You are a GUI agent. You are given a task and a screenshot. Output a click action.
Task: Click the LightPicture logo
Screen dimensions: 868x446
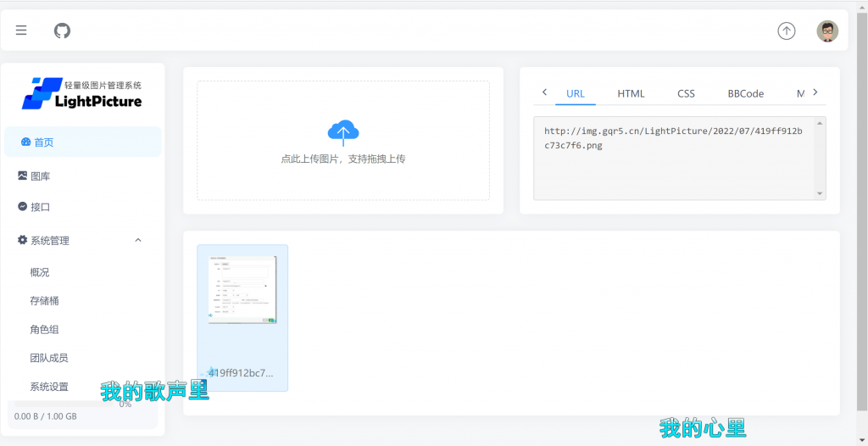point(82,93)
